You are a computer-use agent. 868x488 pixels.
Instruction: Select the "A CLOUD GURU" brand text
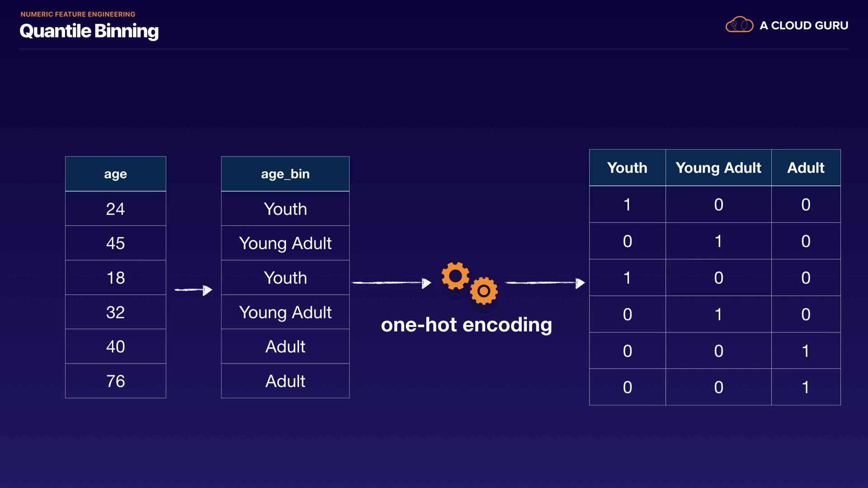click(804, 26)
